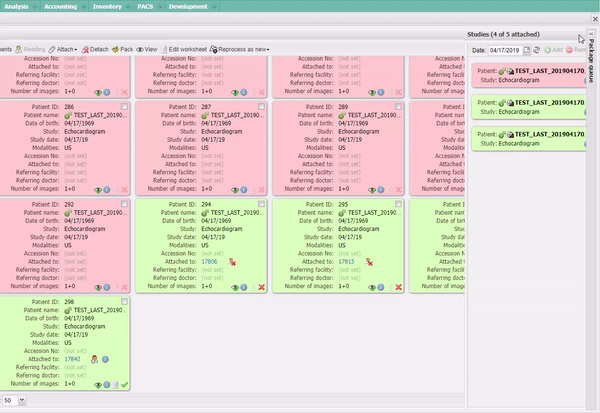The height and width of the screenshot is (413, 600).
Task: Click doctor icon next to 17842
Action: tap(95, 359)
